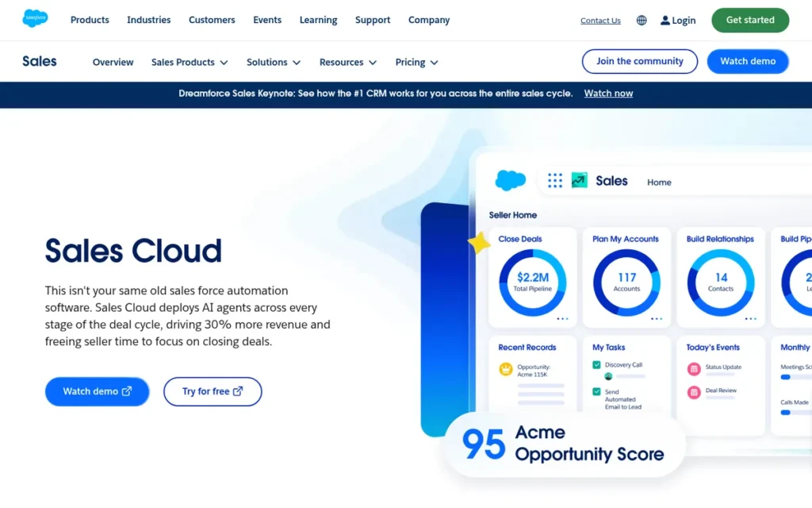The image size is (812, 508).
Task: Click the Dreamforce Sales Keynote banner text
Action: pyautogui.click(x=375, y=94)
